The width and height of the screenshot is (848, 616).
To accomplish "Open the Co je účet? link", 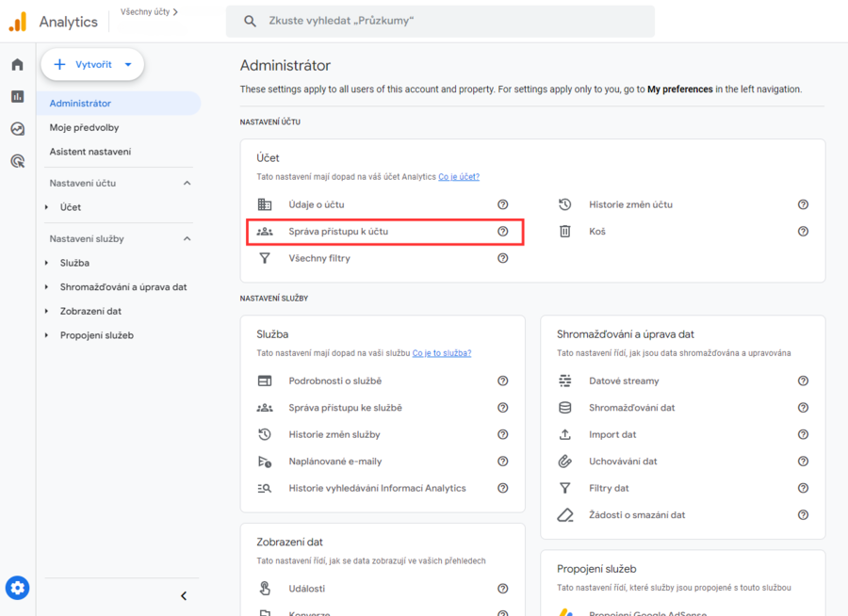I will click(459, 177).
